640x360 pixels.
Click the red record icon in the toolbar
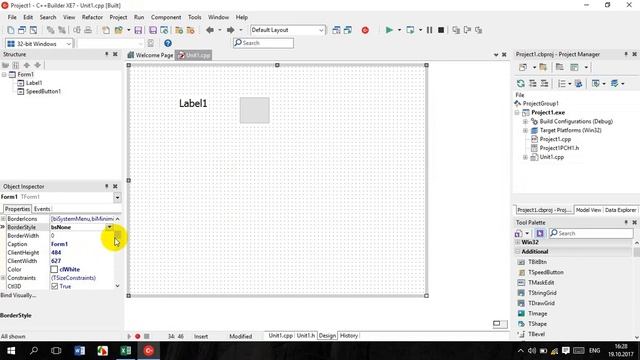[x=365, y=30]
